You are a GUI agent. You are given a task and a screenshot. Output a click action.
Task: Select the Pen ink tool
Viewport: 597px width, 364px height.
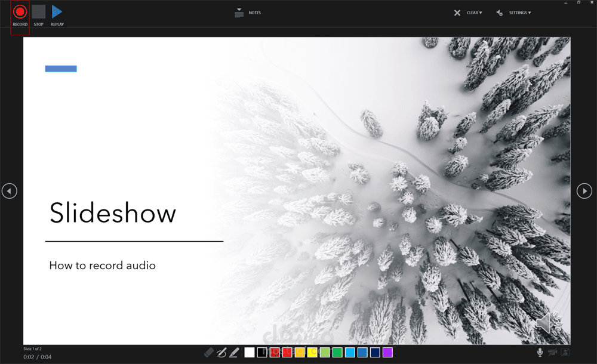[221, 353]
